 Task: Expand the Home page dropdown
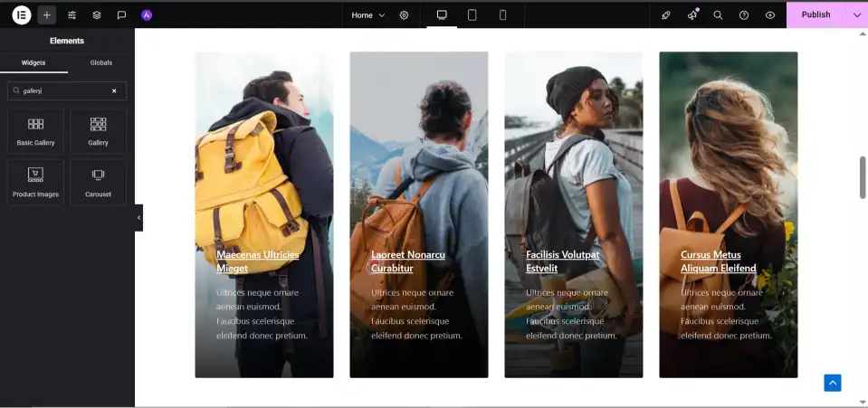(368, 14)
